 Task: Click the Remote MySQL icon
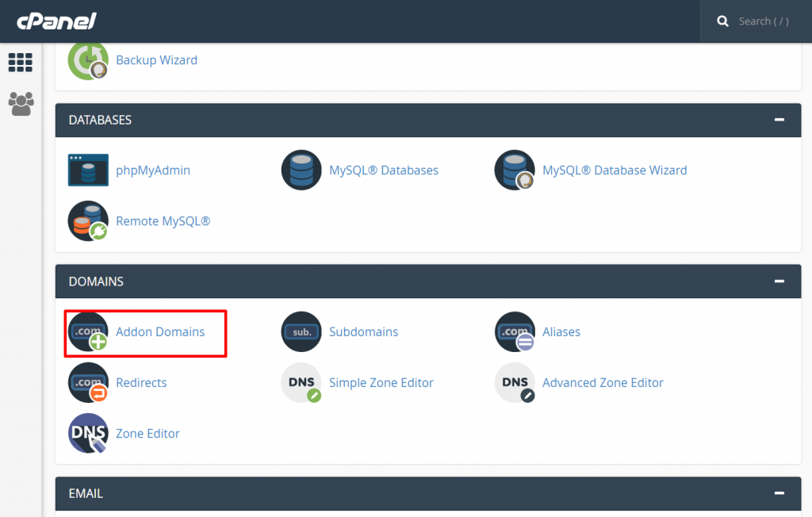coord(88,220)
